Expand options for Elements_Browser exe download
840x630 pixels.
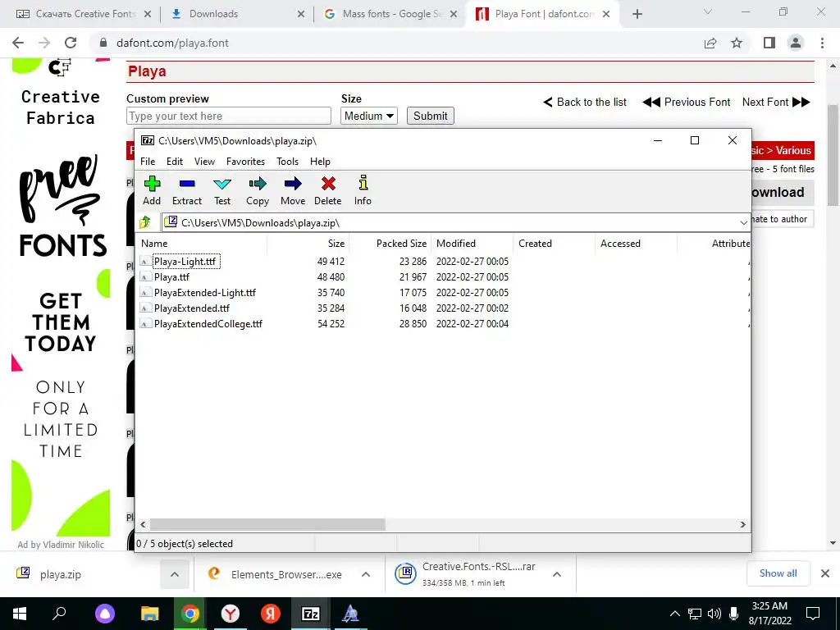[x=366, y=574]
